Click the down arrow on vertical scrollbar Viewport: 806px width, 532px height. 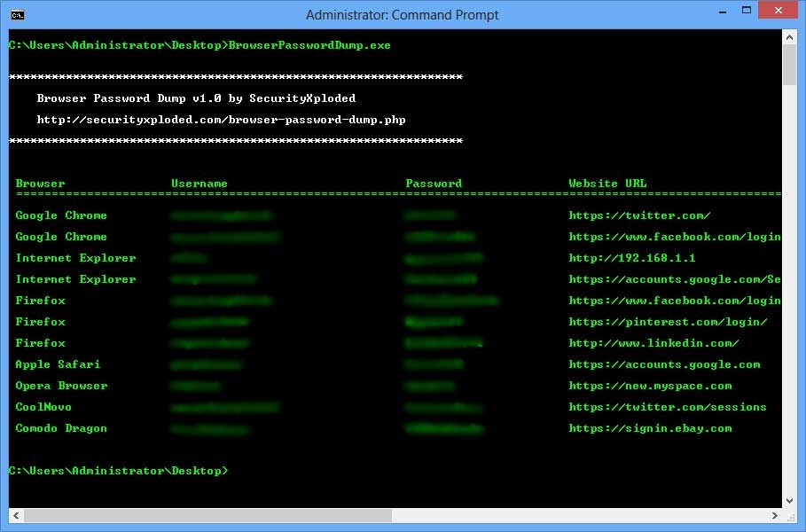click(789, 499)
